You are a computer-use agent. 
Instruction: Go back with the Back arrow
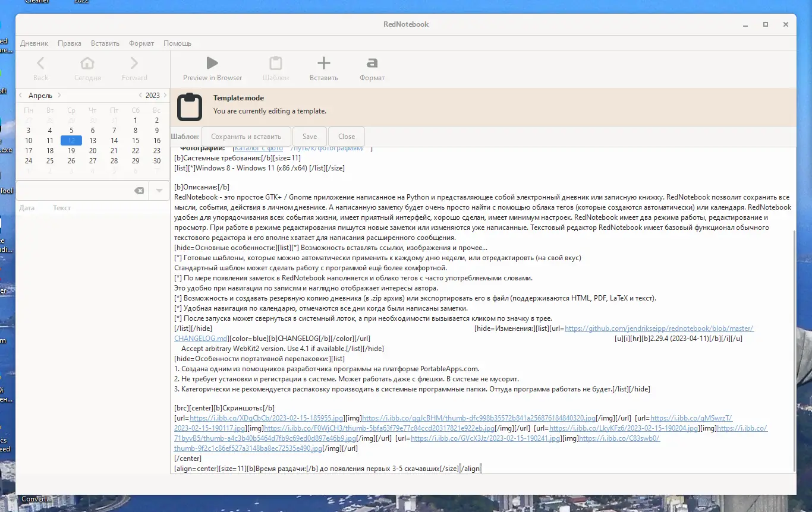pyautogui.click(x=40, y=68)
